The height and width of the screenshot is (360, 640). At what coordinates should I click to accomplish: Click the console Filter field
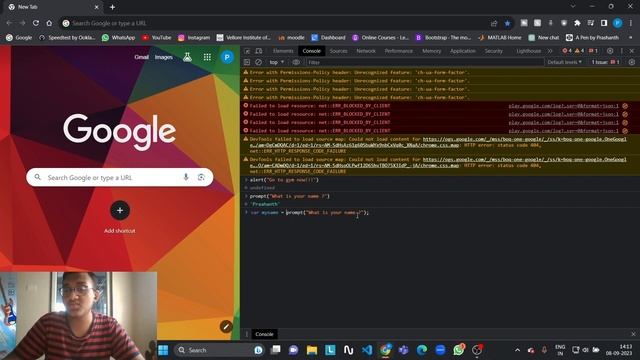pos(424,62)
